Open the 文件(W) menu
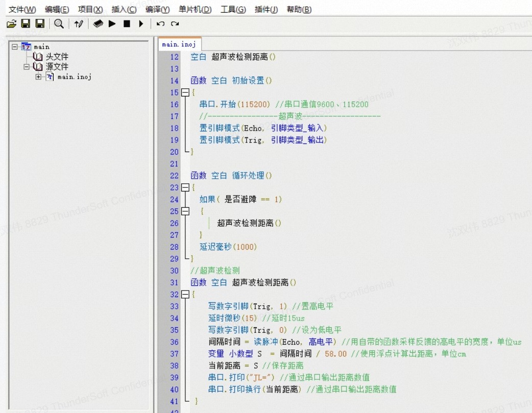This screenshot has height=413, width=532. (x=22, y=10)
